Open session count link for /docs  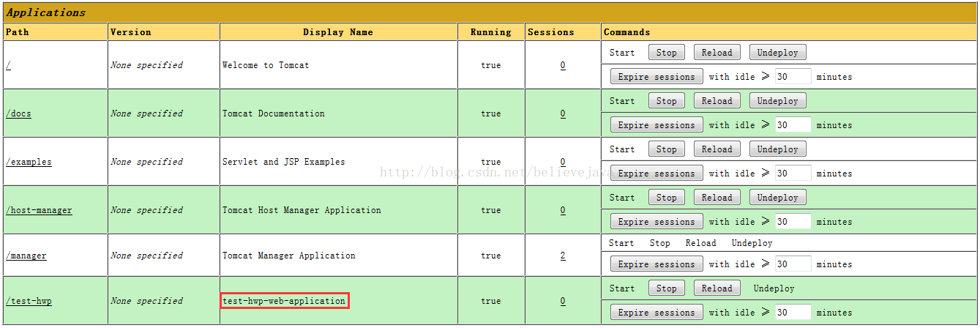pos(563,113)
